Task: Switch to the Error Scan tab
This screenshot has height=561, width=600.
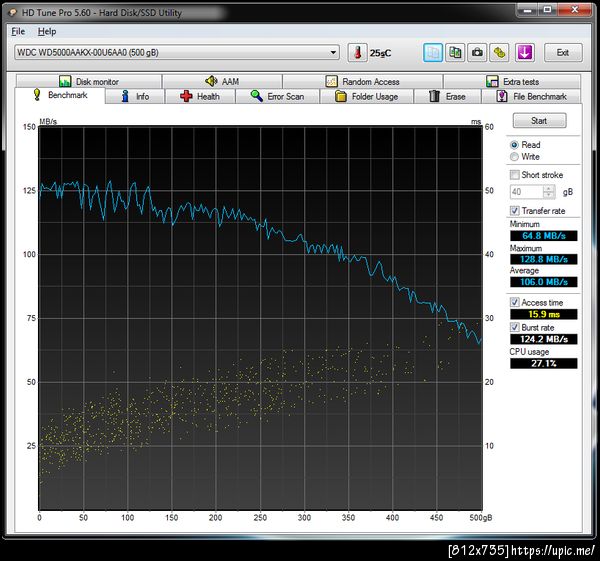Action: pyautogui.click(x=277, y=96)
